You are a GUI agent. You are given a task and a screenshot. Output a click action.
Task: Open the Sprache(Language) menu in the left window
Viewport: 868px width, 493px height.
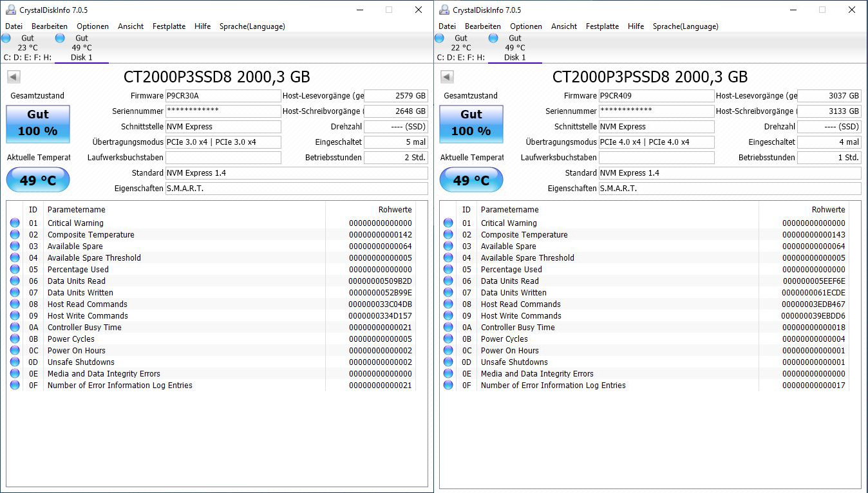(x=252, y=26)
